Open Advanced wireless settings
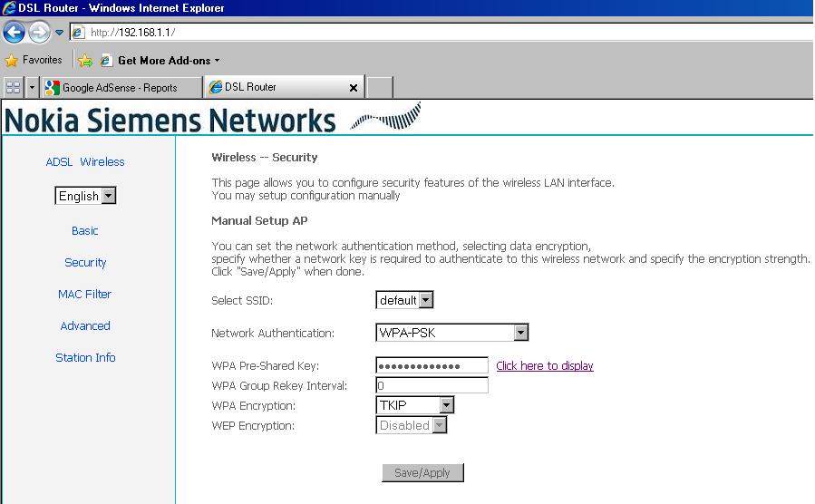815x504 pixels. 85,325
